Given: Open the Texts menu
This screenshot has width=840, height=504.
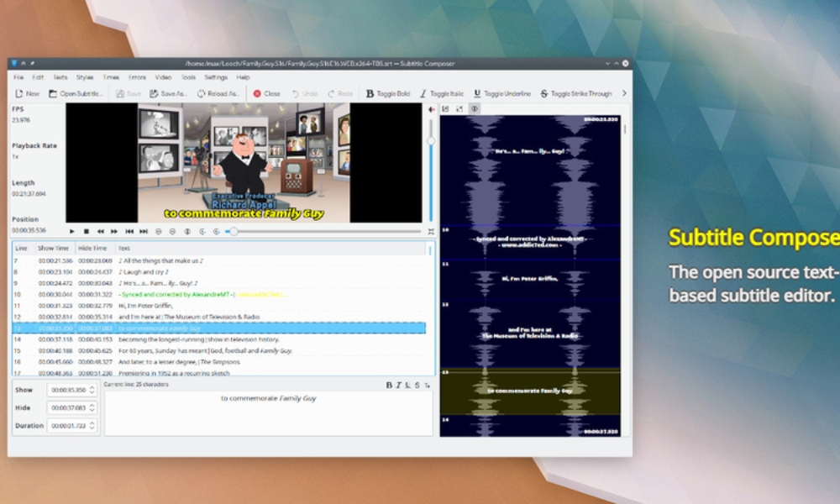Looking at the screenshot, I should pos(60,77).
